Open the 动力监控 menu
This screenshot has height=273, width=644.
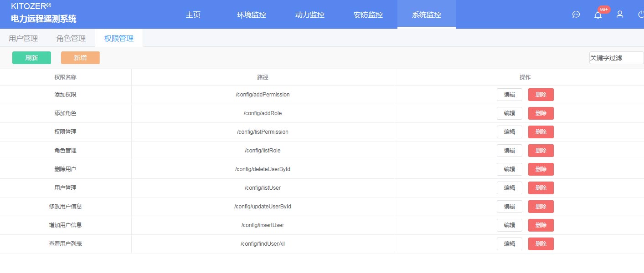(x=309, y=15)
